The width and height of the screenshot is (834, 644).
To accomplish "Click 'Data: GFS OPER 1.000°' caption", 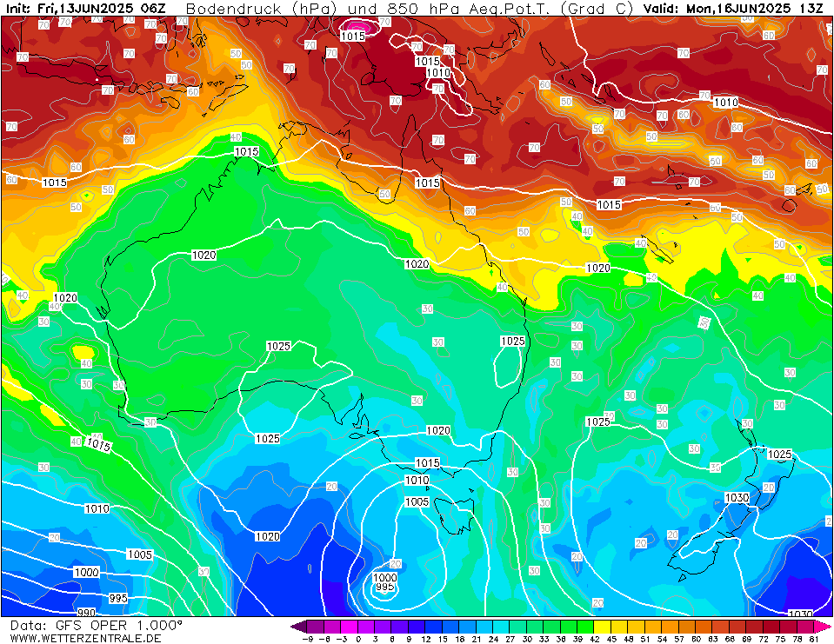I will [97, 626].
